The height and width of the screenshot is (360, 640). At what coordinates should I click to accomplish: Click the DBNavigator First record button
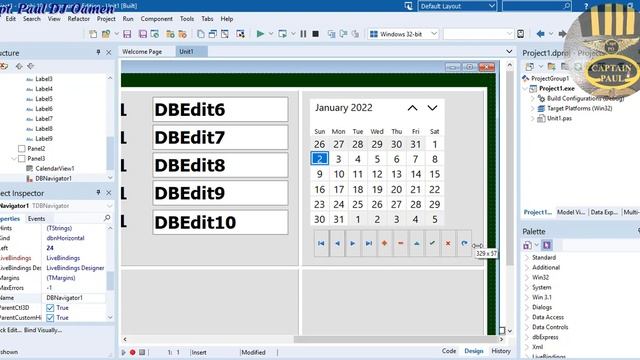[x=321, y=243]
